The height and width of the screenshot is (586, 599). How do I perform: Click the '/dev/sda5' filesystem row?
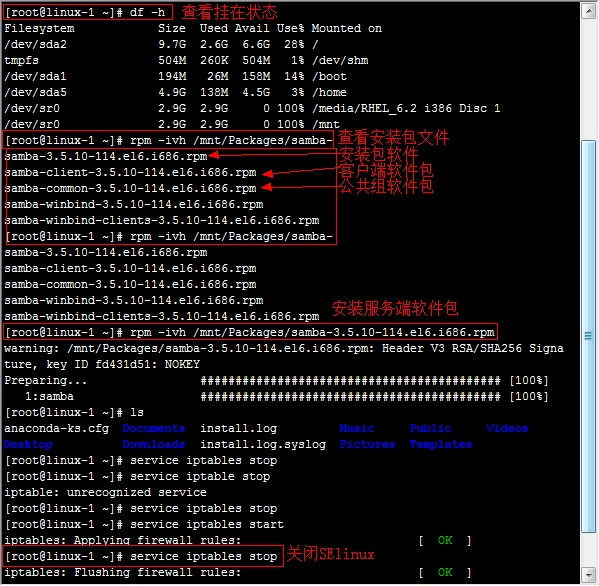point(175,92)
